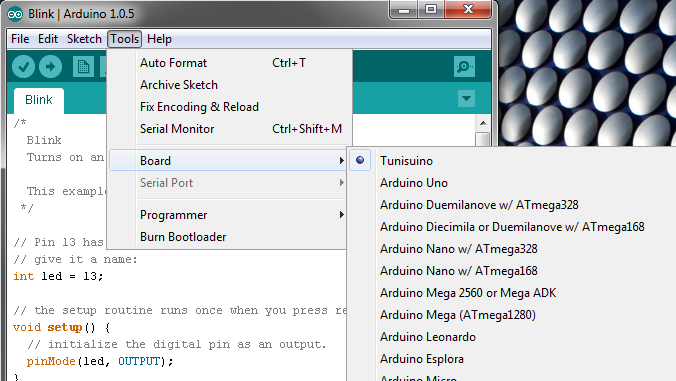Click the New sketch document icon
This screenshot has width=676, height=381.
(83, 67)
